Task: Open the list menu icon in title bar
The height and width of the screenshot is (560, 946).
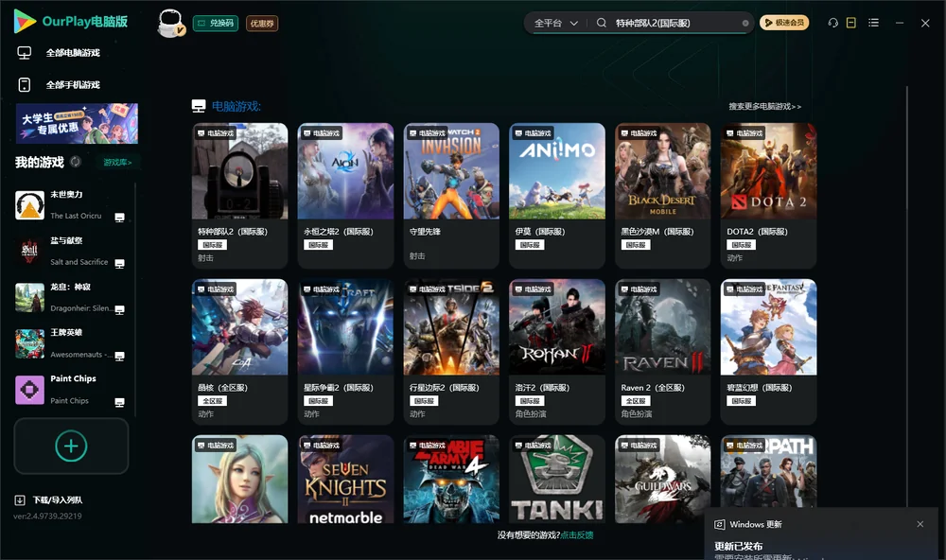Action: click(x=873, y=23)
